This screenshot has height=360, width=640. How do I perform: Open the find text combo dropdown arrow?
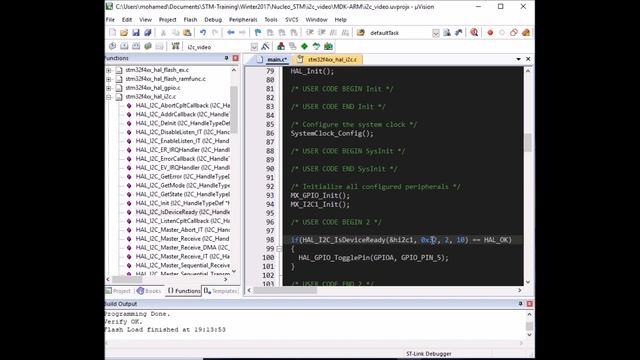tap(436, 33)
